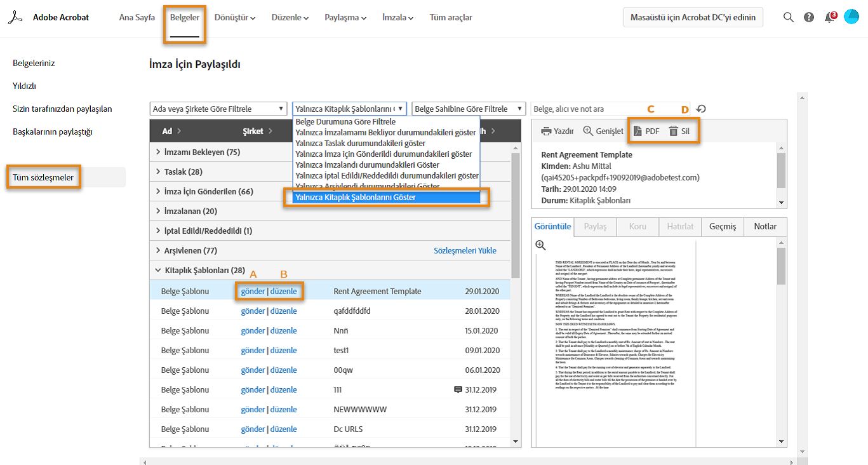Open the notifications bell icon

(x=829, y=18)
